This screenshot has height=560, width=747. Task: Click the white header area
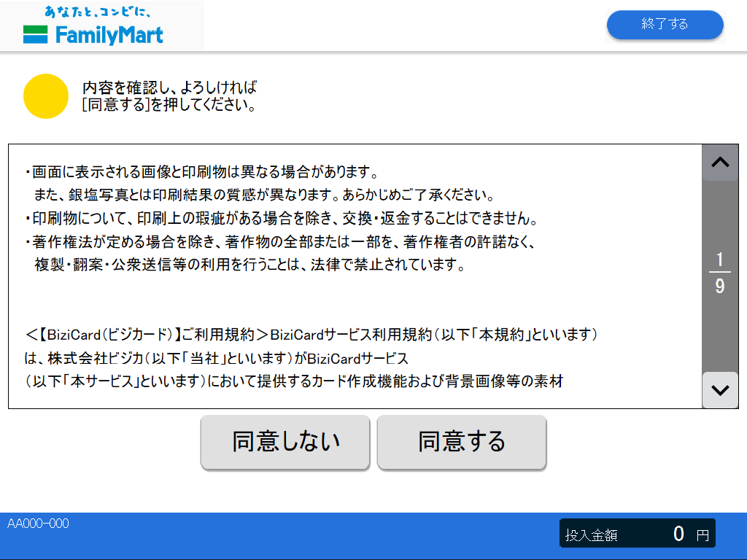(401, 26)
